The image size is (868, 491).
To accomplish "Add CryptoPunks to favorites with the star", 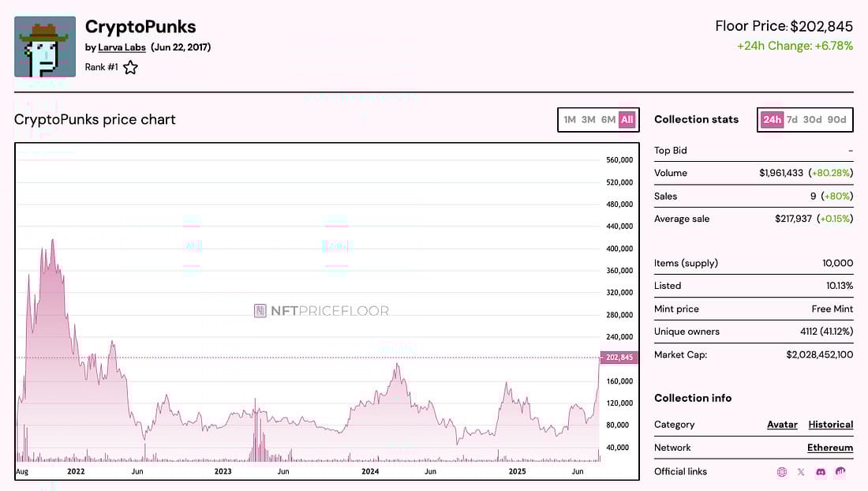I will click(x=130, y=68).
